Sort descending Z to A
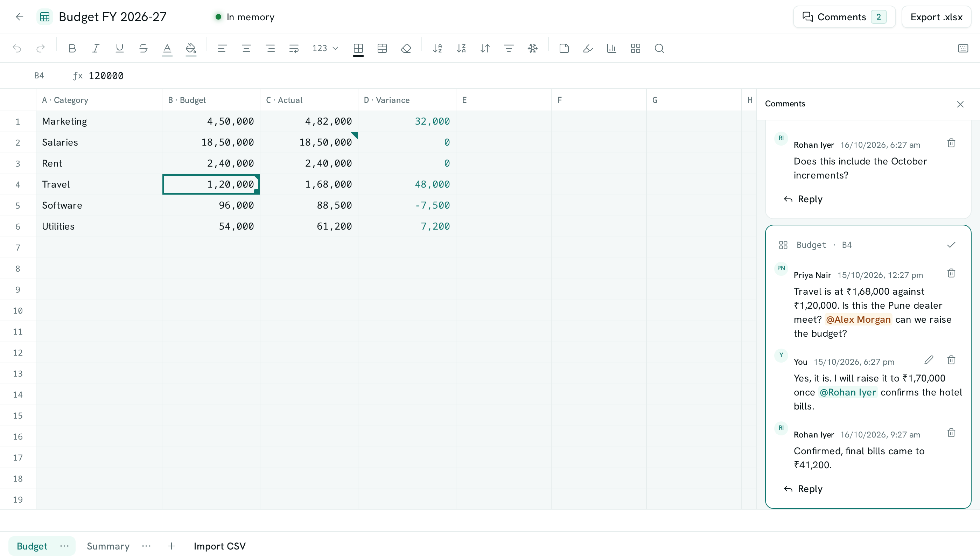The width and height of the screenshot is (980, 560). (461, 48)
